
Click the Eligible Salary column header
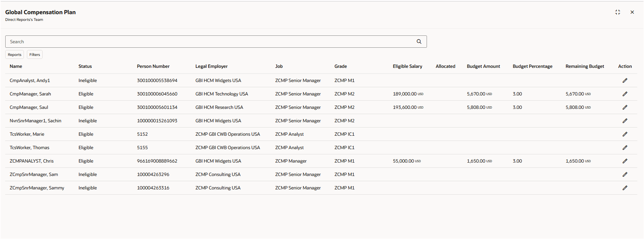coord(407,66)
